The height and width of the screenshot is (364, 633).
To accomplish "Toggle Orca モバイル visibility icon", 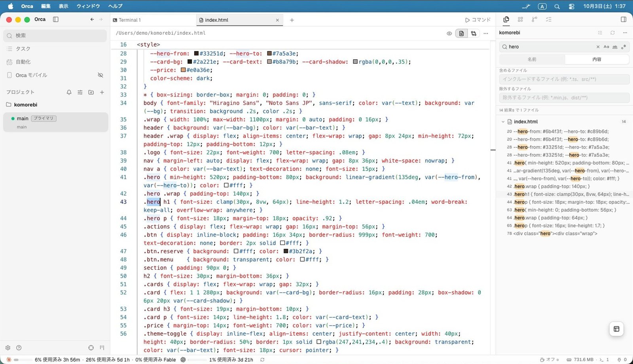I will pos(100,75).
